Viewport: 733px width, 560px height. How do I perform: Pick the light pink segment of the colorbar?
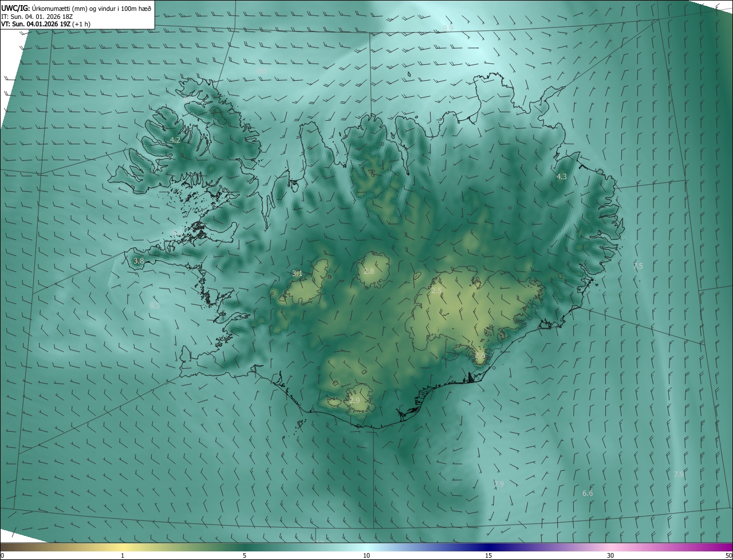pyautogui.click(x=610, y=547)
